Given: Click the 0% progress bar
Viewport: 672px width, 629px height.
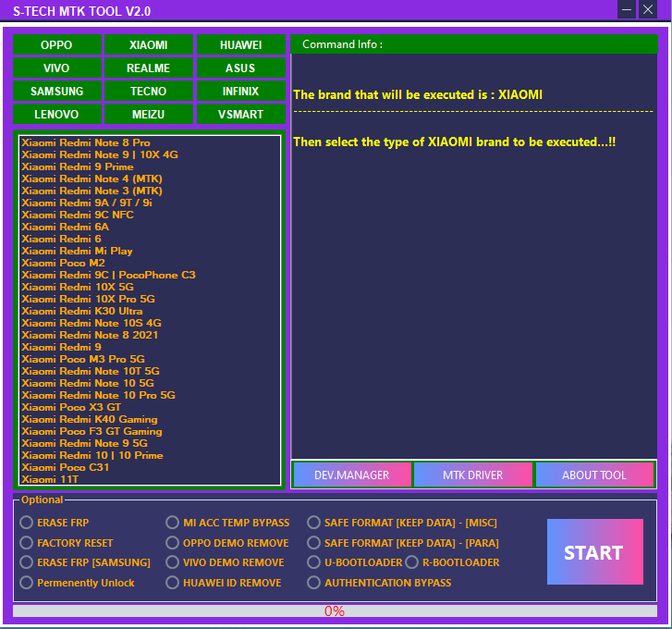Looking at the screenshot, I should [x=335, y=610].
